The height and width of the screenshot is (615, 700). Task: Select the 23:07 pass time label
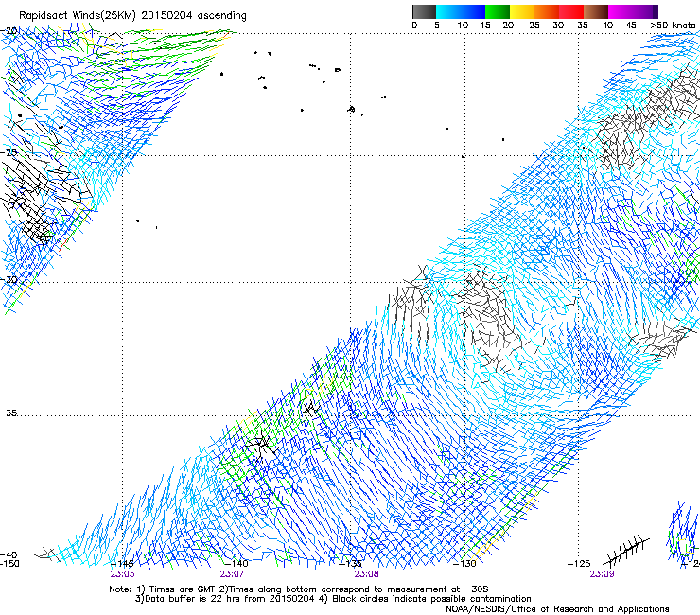pos(232,574)
